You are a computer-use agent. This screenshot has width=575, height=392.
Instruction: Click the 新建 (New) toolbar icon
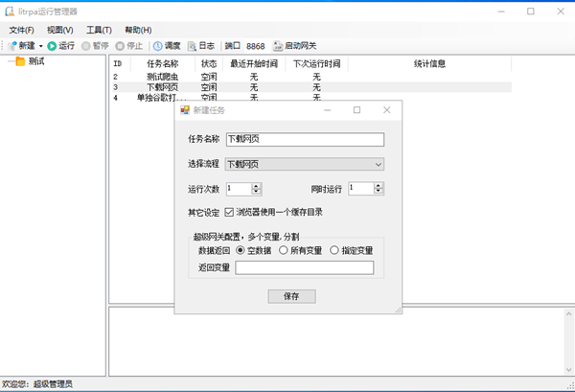click(x=12, y=45)
